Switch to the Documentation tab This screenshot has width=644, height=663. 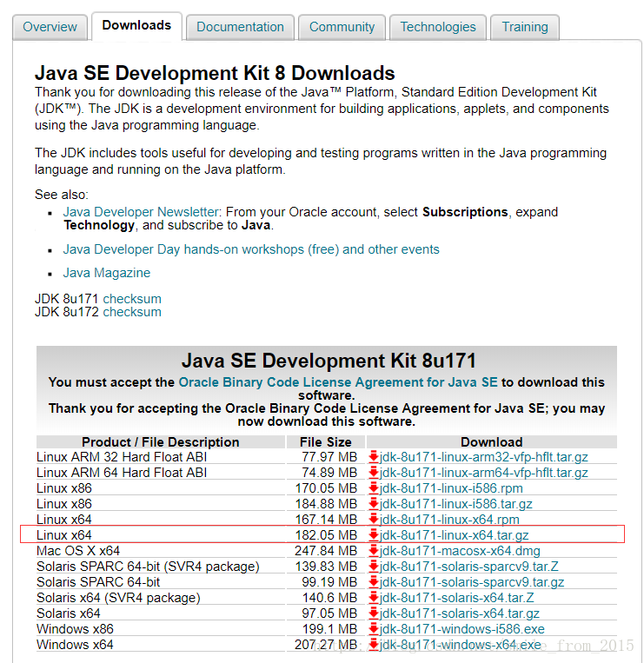(240, 27)
